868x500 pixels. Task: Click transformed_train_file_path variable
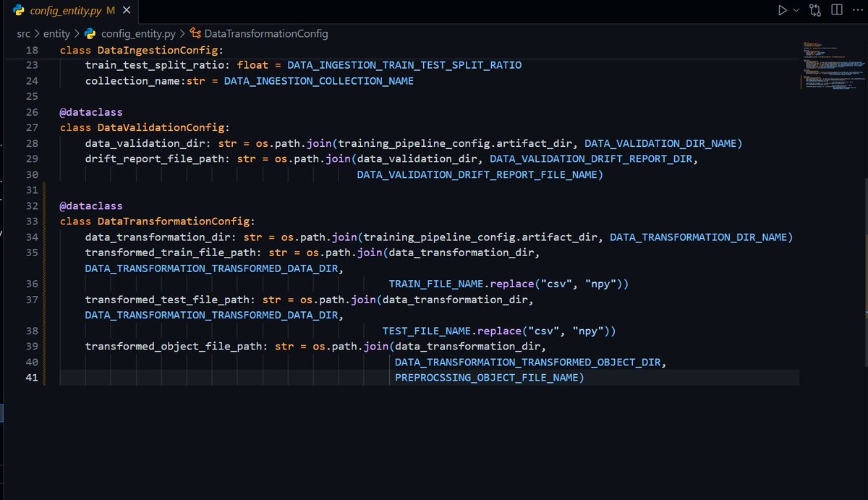pyautogui.click(x=170, y=253)
